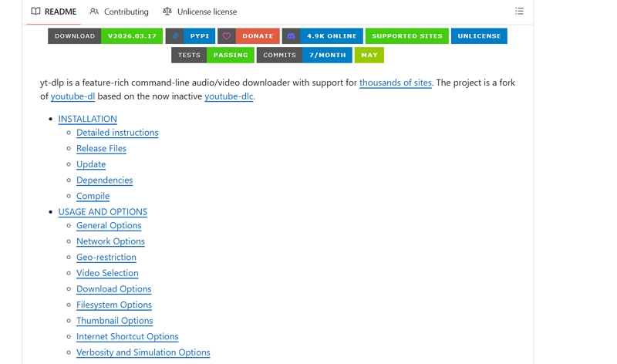Open the PyPI badge
This screenshot has width=617, height=364.
[x=190, y=35]
